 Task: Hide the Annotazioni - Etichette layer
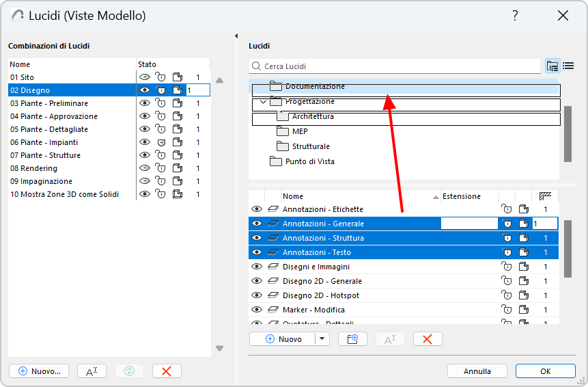(257, 209)
